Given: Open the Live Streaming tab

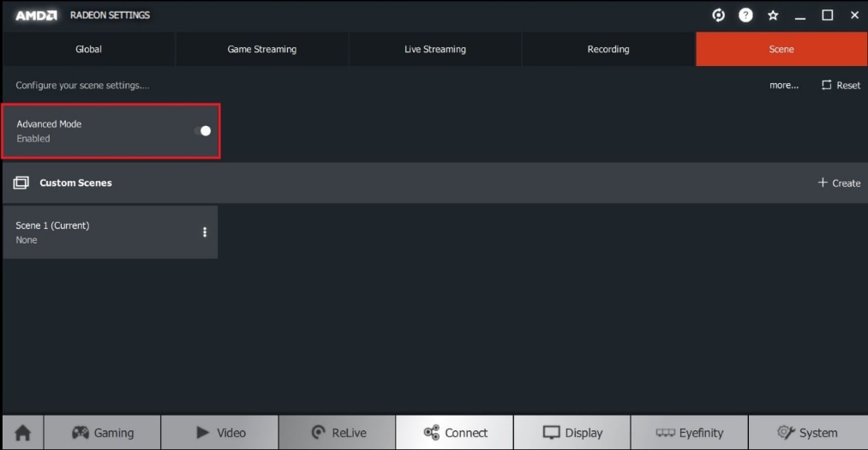Looking at the screenshot, I should click(434, 50).
